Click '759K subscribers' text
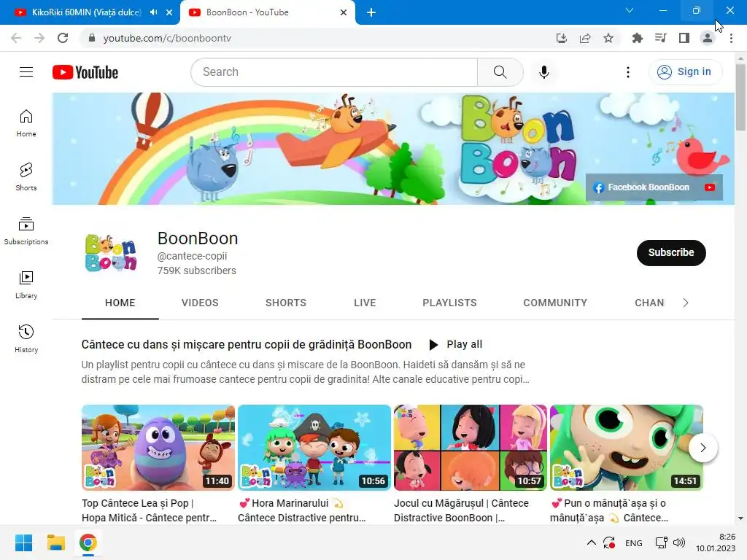The height and width of the screenshot is (560, 747). point(197,271)
